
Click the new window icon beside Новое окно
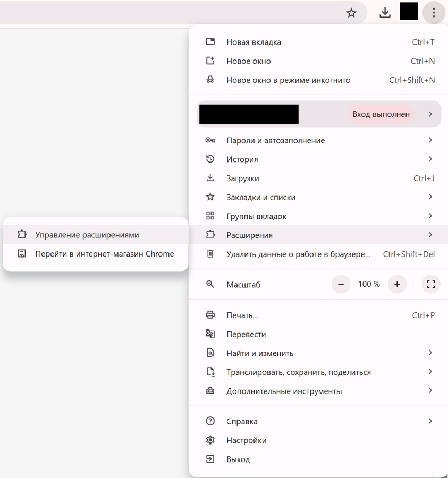tap(210, 61)
